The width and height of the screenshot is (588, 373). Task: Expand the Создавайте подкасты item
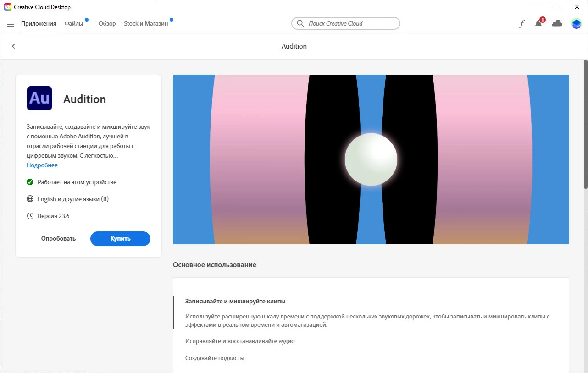pos(215,358)
